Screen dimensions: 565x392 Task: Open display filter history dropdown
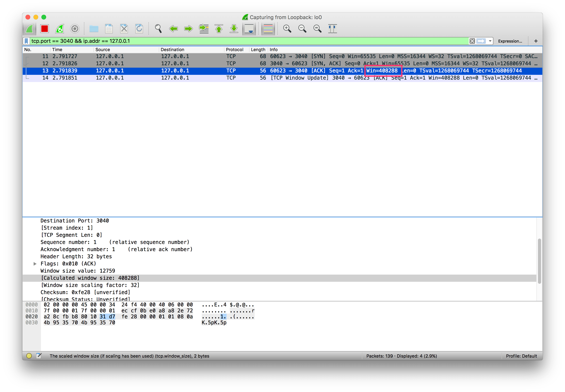tap(490, 41)
